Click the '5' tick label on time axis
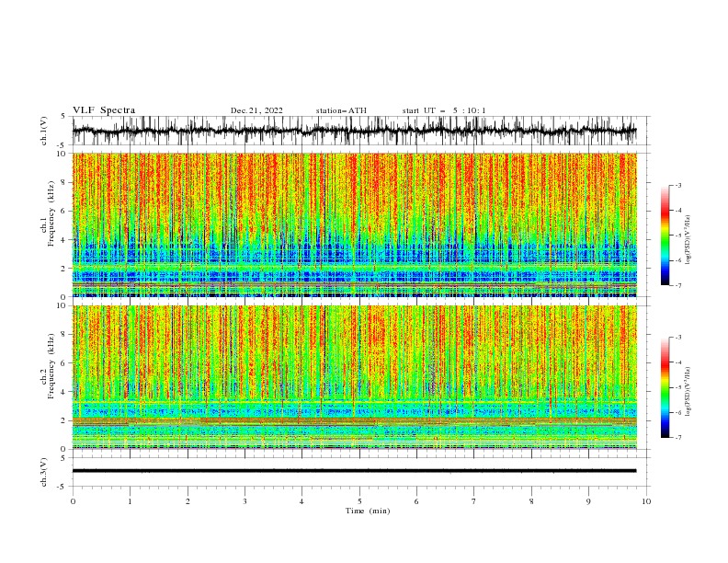The height and width of the screenshot is (563, 728). coord(359,501)
